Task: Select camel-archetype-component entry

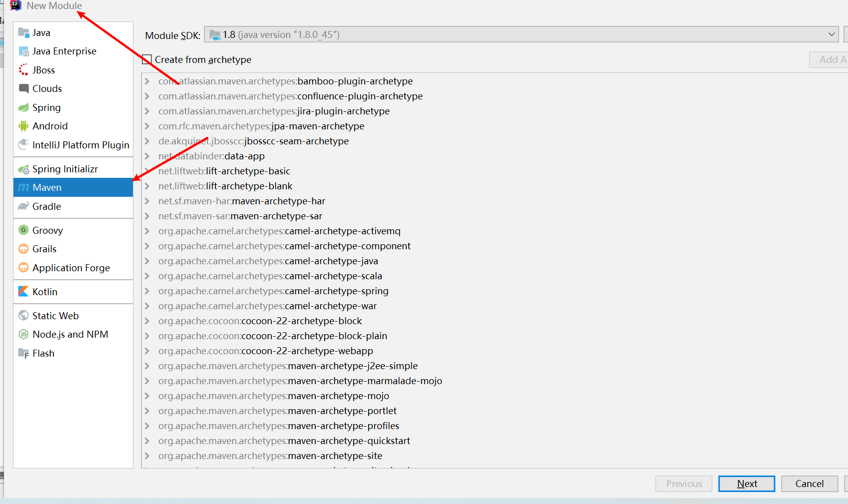Action: pyautogui.click(x=284, y=246)
